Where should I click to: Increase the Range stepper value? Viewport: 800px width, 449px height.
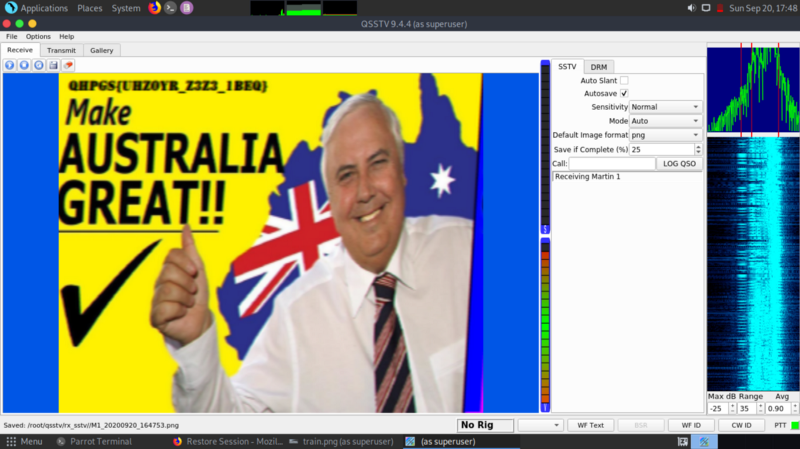click(x=760, y=406)
